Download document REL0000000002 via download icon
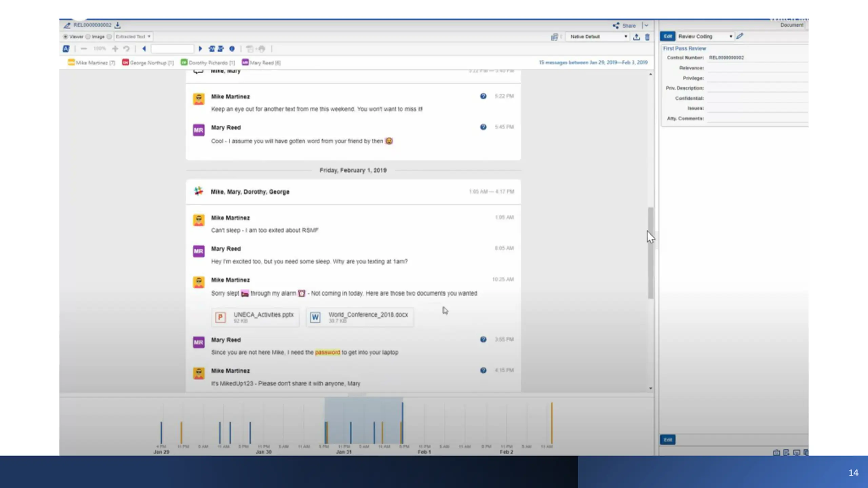This screenshot has height=488, width=868. (x=118, y=25)
